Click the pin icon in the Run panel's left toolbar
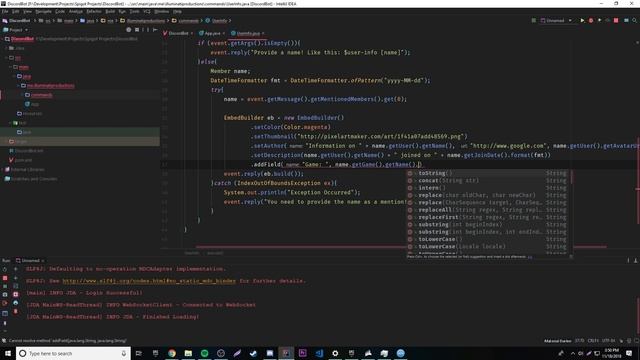The image size is (640, 360). point(5,323)
